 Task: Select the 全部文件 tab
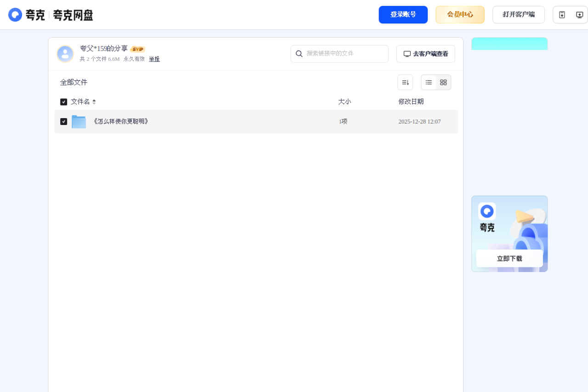73,82
